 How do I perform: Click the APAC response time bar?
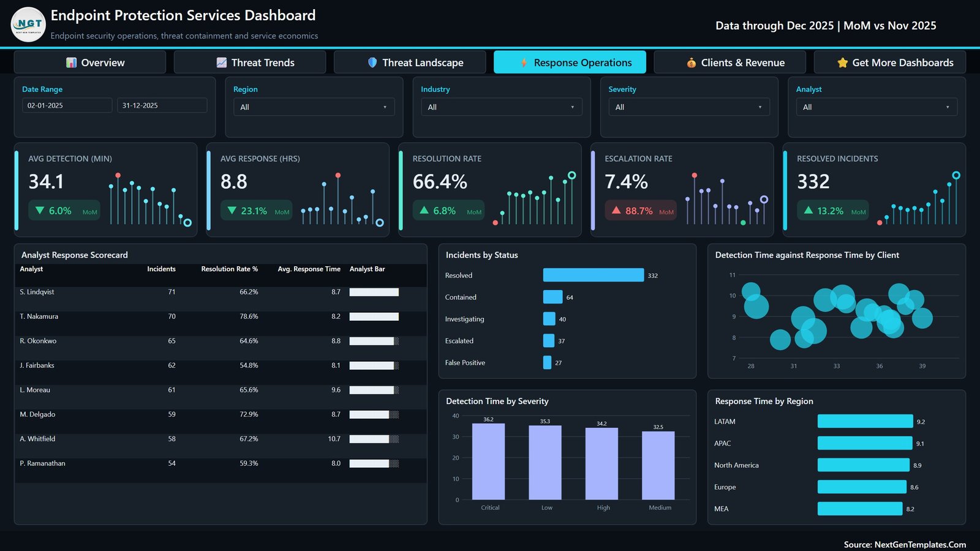point(865,443)
